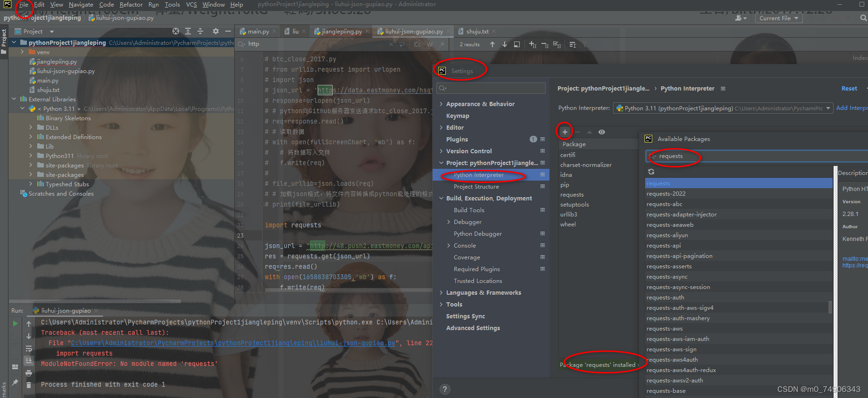The width and height of the screenshot is (868, 398).
Task: Open Keymap settings
Action: 458,116
